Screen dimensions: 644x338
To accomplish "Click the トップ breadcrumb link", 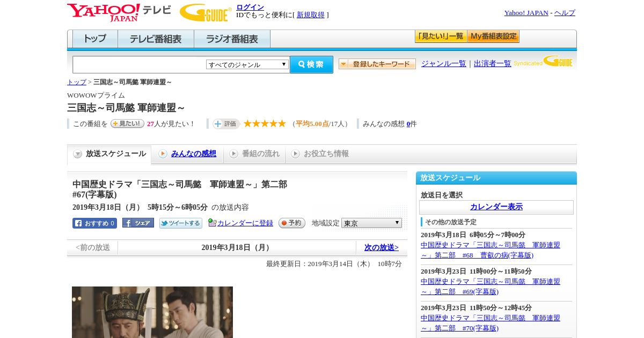I will click(x=77, y=82).
